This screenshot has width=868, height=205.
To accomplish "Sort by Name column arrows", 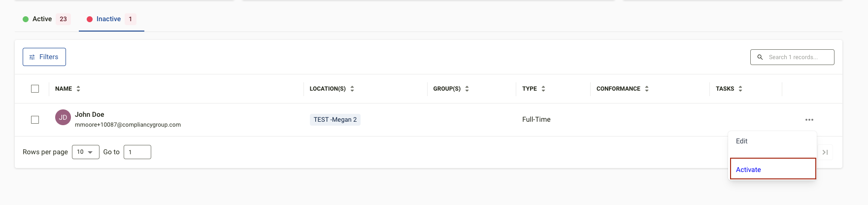I will (78, 89).
